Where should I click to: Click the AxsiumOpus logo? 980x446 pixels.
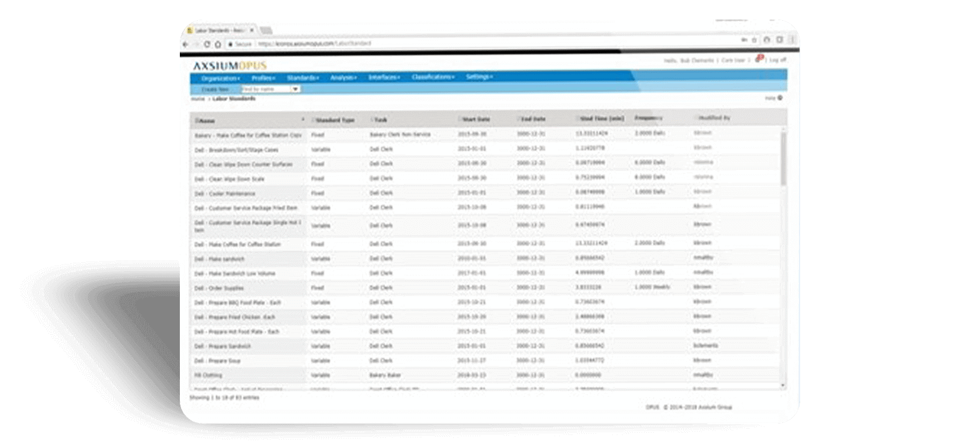pyautogui.click(x=229, y=66)
